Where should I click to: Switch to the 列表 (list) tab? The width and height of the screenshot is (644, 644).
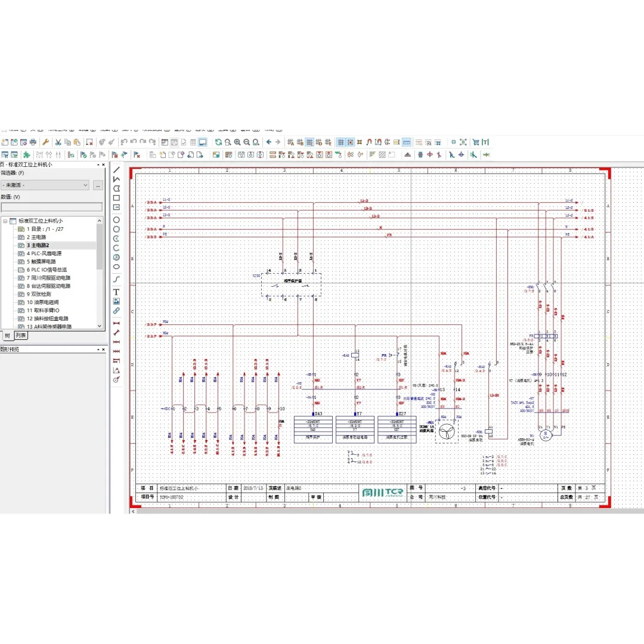pyautogui.click(x=20, y=336)
